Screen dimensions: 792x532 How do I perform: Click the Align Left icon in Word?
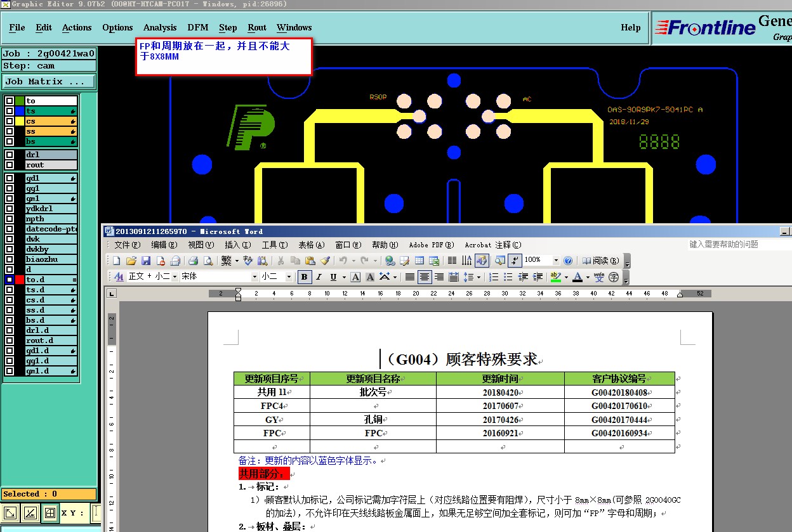click(x=410, y=277)
